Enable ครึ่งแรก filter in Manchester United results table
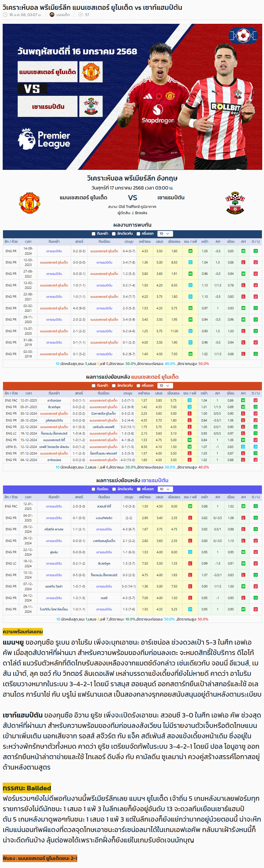 pos(138,386)
